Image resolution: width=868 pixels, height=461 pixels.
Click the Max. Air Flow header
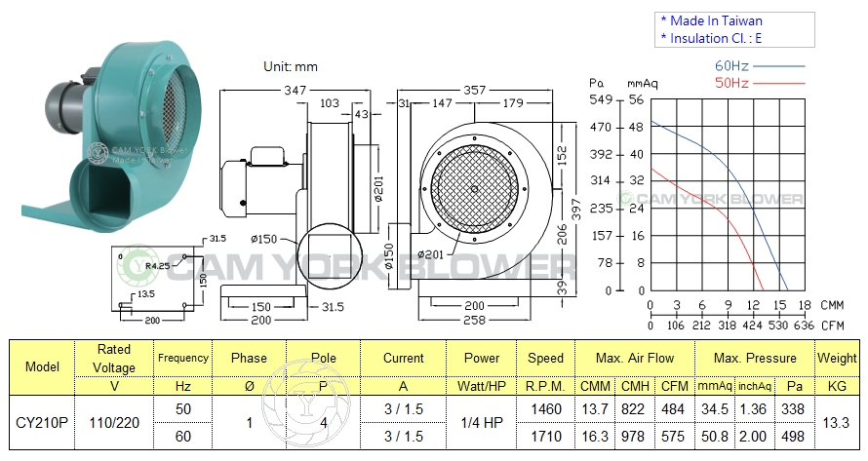pos(635,358)
